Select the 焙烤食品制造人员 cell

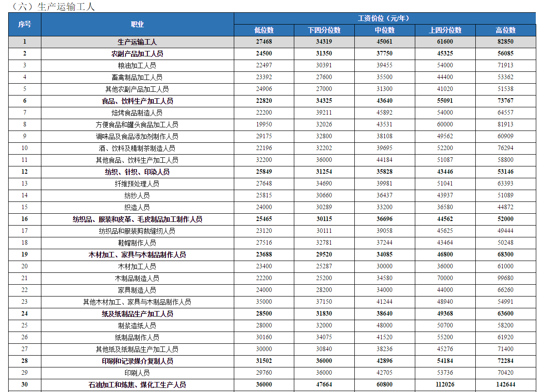pyautogui.click(x=137, y=113)
